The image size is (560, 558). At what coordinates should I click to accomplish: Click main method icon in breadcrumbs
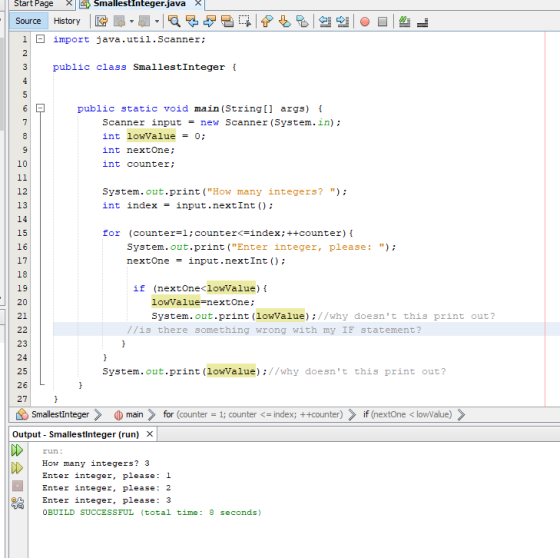(x=119, y=415)
